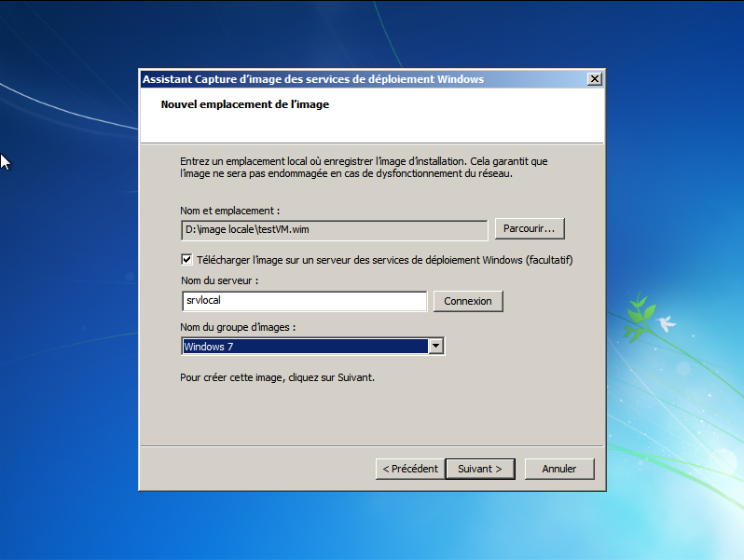
Task: Cancel the wizard with Annuler
Action: [x=559, y=469]
